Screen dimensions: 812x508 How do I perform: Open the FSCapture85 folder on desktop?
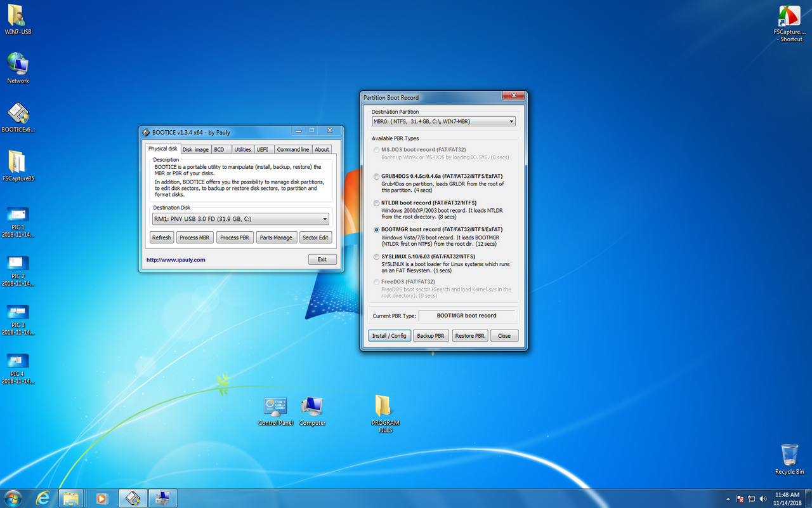[x=18, y=166]
